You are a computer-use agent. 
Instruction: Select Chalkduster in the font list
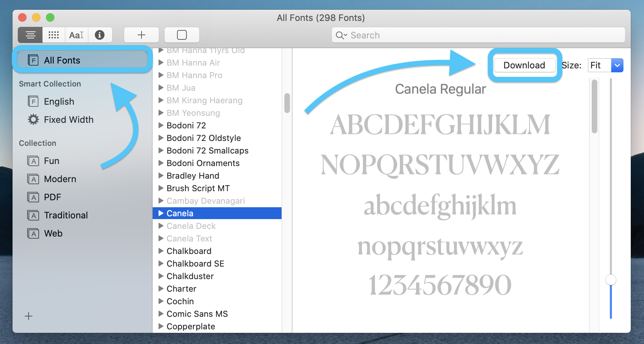click(190, 276)
